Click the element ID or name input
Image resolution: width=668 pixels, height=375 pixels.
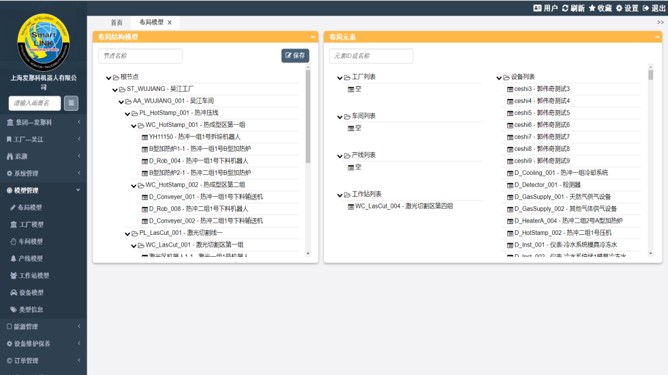coord(371,56)
